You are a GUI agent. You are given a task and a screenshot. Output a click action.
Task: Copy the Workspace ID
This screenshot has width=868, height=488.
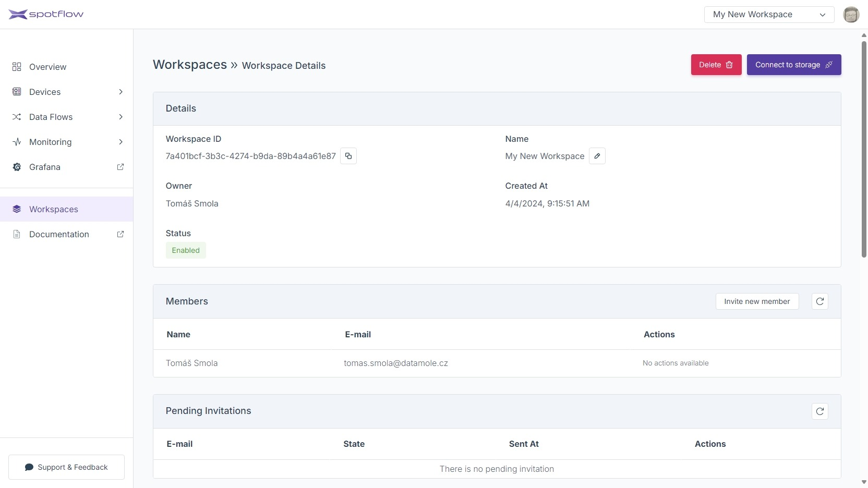[x=348, y=156]
